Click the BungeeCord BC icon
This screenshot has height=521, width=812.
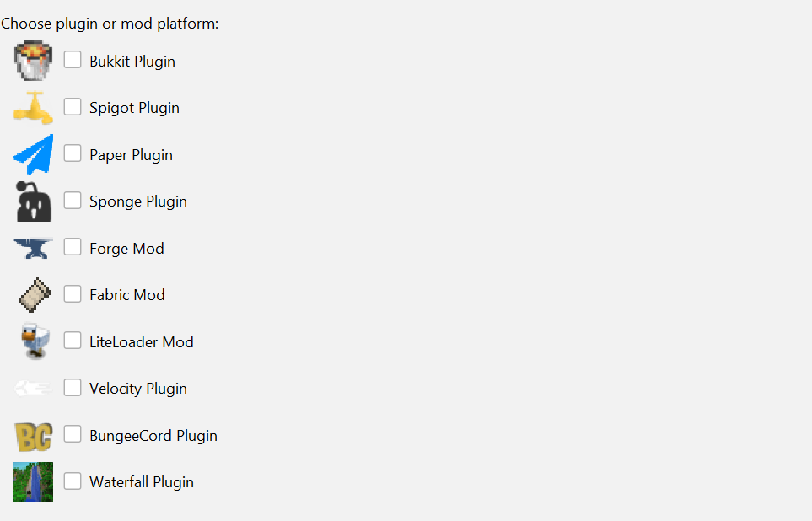[32, 434]
